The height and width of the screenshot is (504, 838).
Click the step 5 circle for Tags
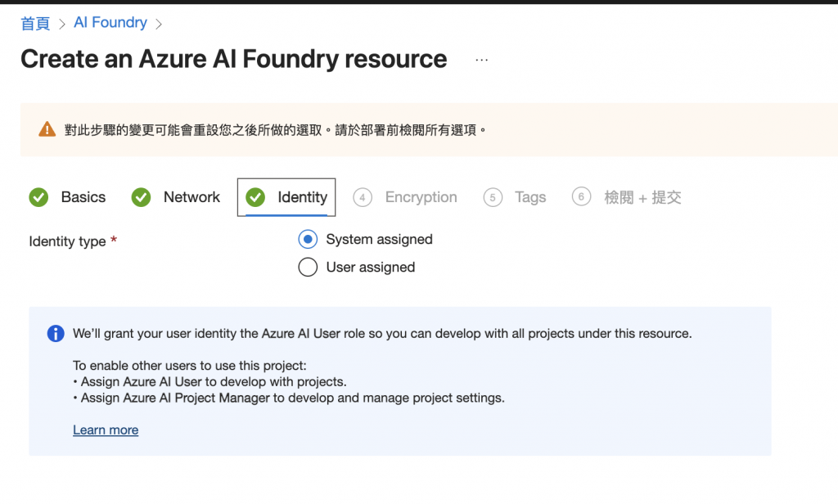[493, 197]
